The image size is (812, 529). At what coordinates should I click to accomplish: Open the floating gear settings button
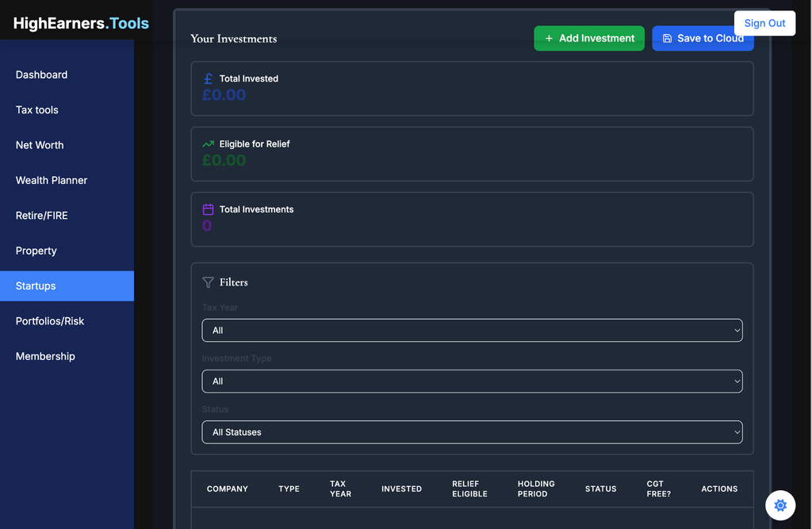(x=780, y=505)
